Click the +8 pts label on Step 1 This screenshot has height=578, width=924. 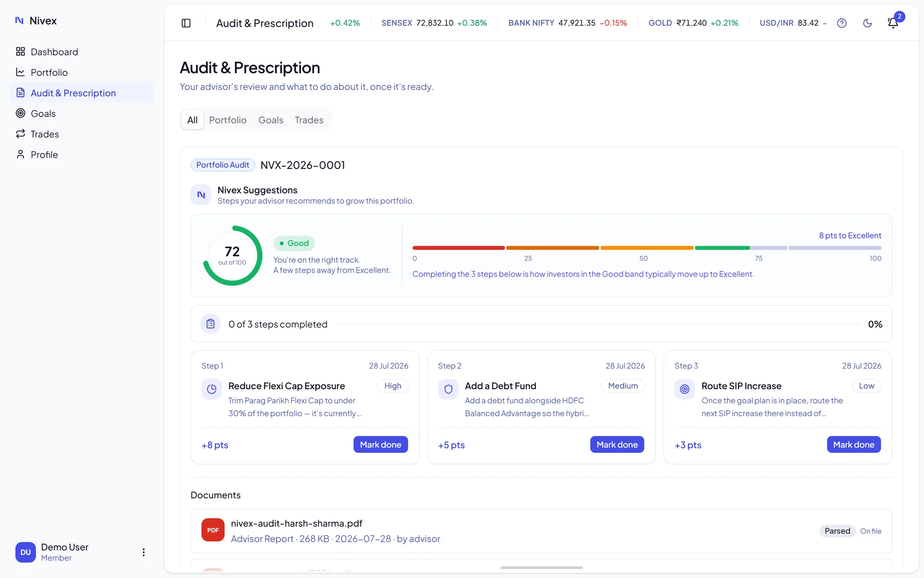(215, 445)
